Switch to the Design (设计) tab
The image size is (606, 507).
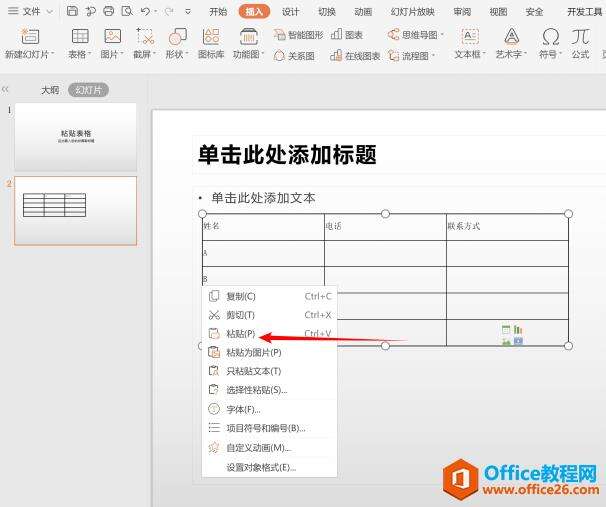(290, 12)
